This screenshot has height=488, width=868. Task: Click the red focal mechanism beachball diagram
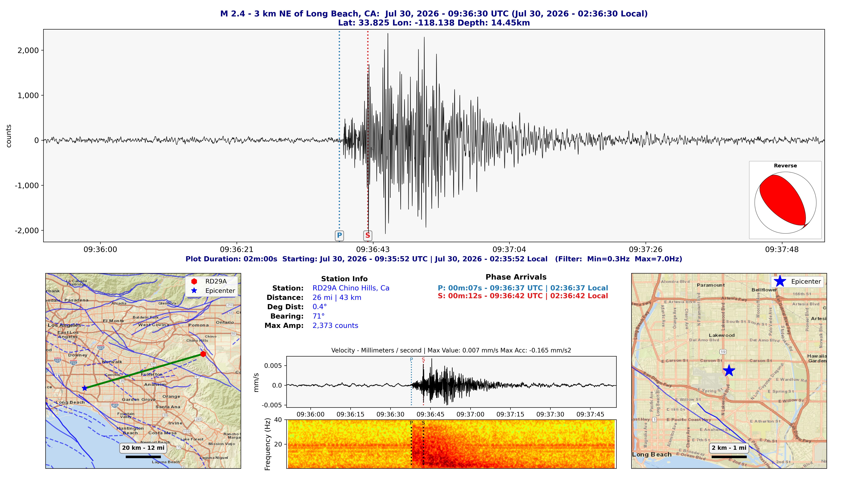(x=785, y=203)
